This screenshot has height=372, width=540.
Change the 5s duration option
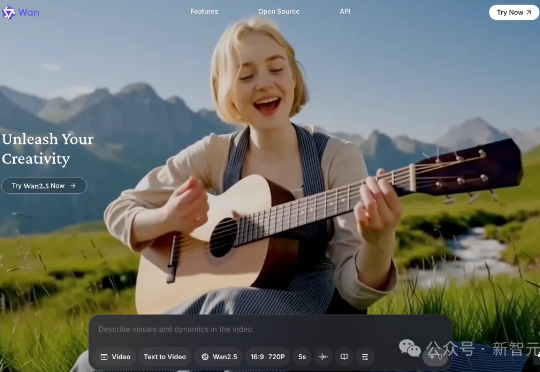pos(302,357)
